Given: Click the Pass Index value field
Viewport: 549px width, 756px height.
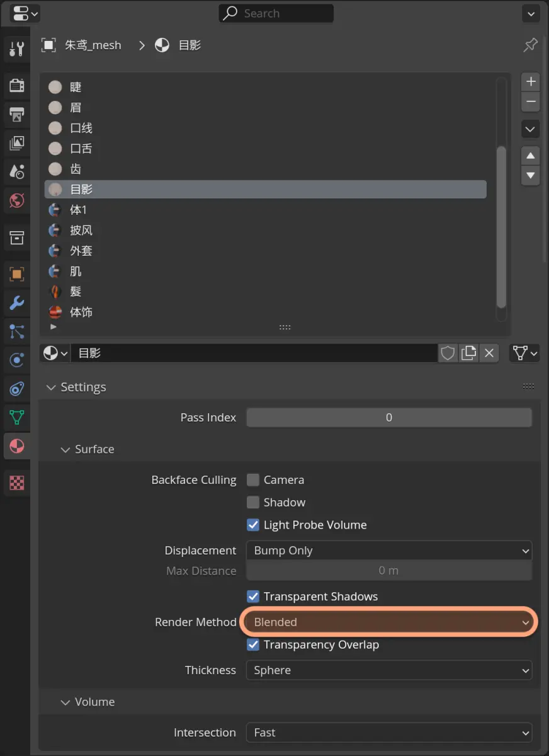Looking at the screenshot, I should (389, 418).
